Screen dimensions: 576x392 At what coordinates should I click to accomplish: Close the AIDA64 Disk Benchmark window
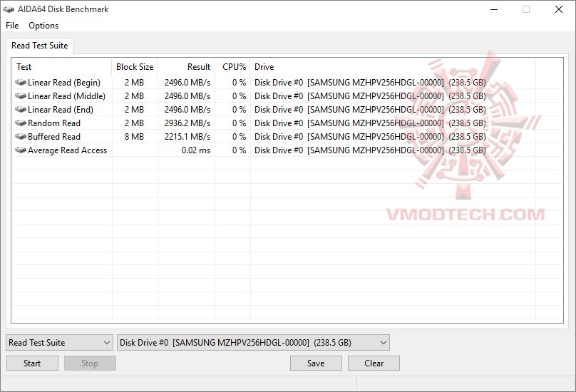559,9
